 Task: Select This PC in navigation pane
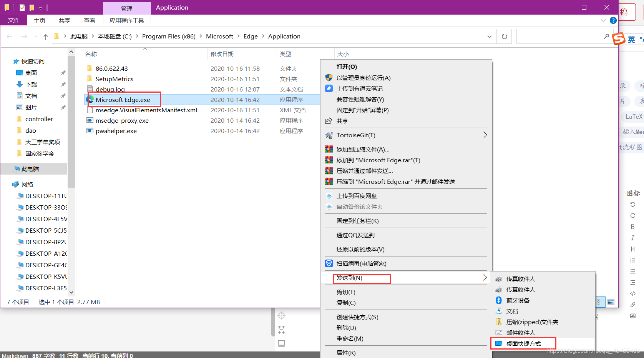[x=30, y=169]
